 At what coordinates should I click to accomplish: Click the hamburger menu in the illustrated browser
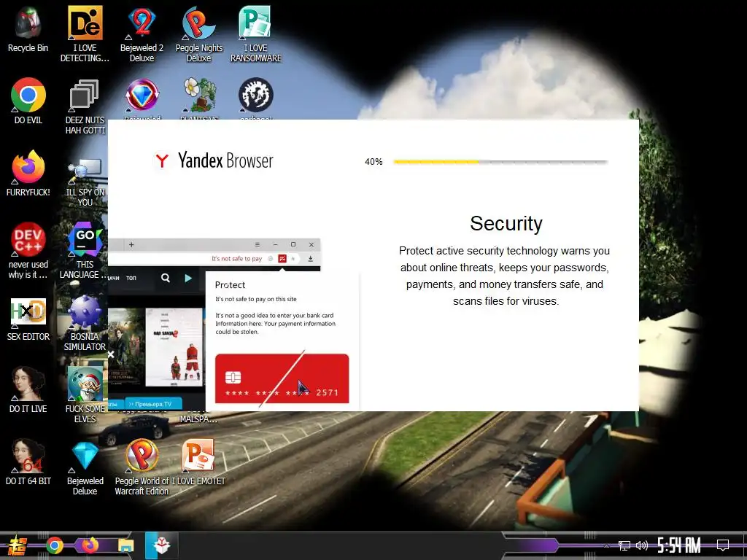click(x=258, y=245)
